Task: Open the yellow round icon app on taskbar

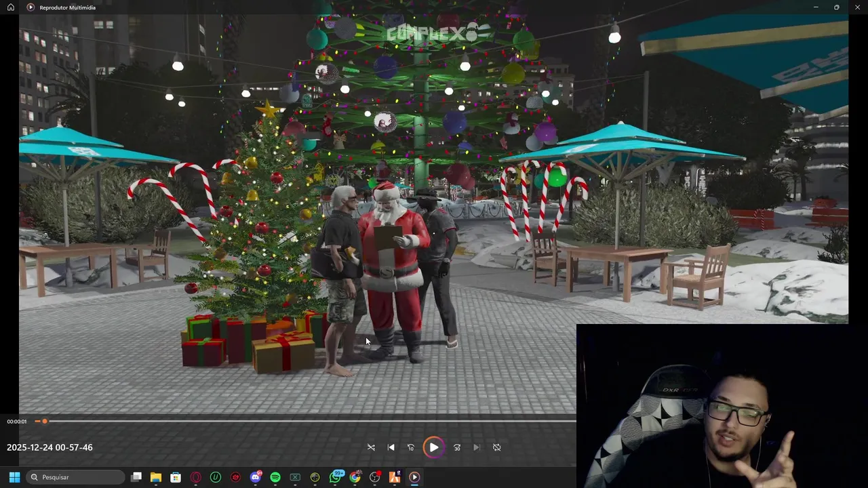Action: (x=315, y=477)
